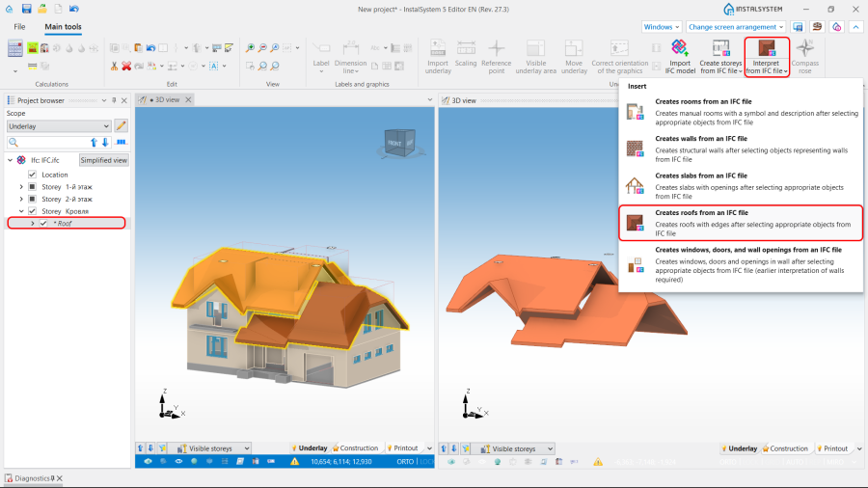Select the Scaling tool
The height and width of the screenshot is (488, 868).
(466, 53)
